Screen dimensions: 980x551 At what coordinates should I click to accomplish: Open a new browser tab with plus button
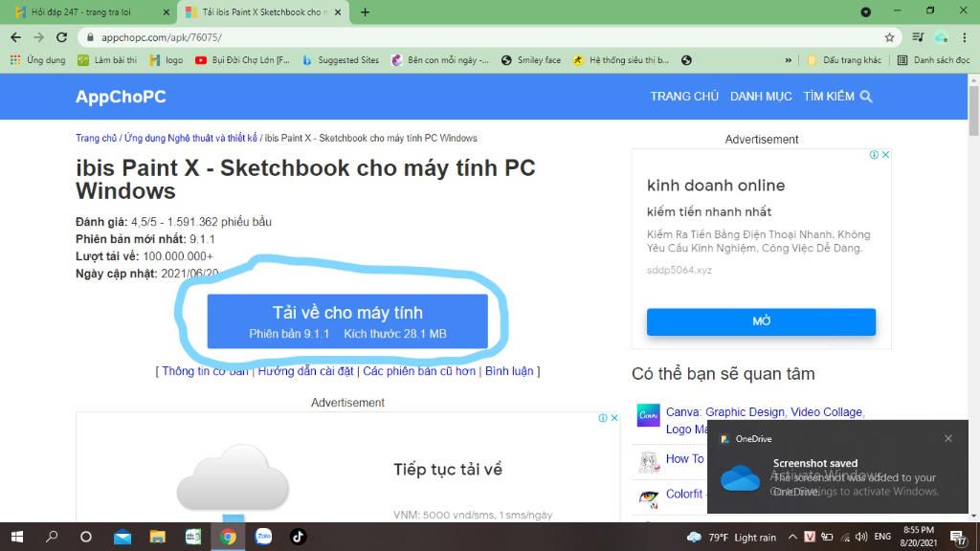point(365,11)
